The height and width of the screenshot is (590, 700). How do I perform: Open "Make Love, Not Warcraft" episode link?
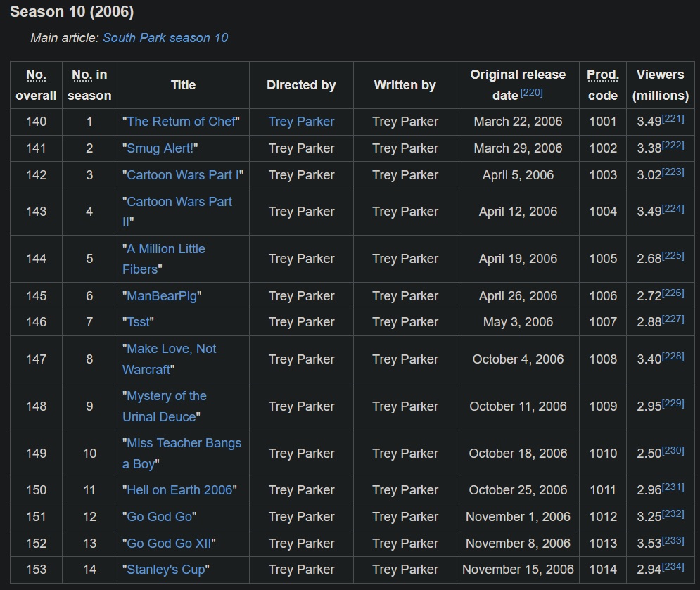pos(170,359)
